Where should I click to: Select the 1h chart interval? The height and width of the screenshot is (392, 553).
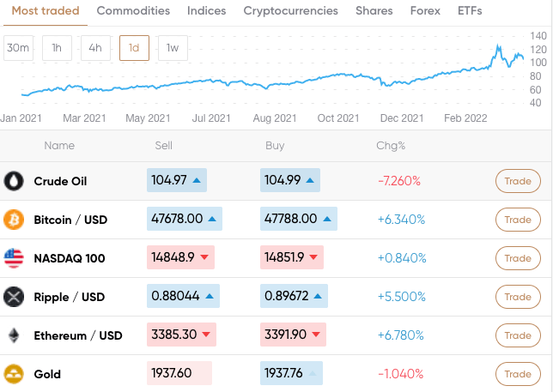pos(57,48)
